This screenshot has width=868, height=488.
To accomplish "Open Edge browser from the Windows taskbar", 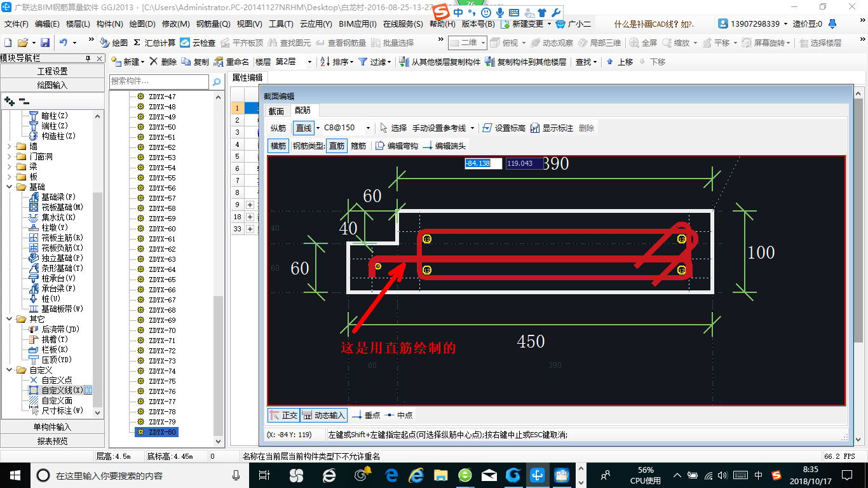I will 391,475.
